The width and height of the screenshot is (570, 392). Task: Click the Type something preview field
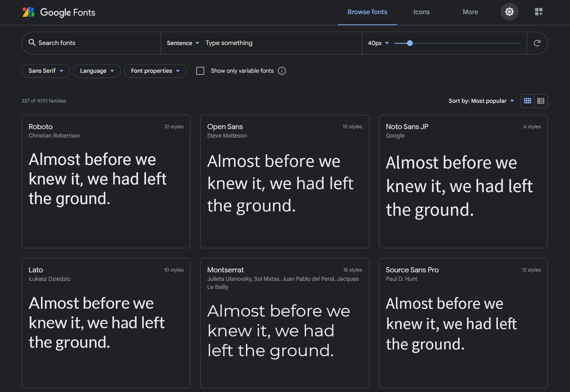click(x=282, y=43)
